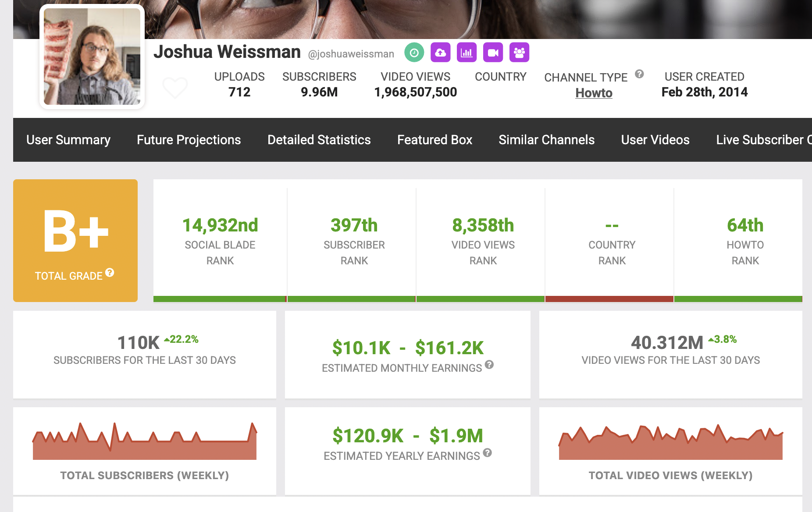Click the 110K subscribers last 30 days
Image resolution: width=812 pixels, height=512 pixels.
pos(139,343)
